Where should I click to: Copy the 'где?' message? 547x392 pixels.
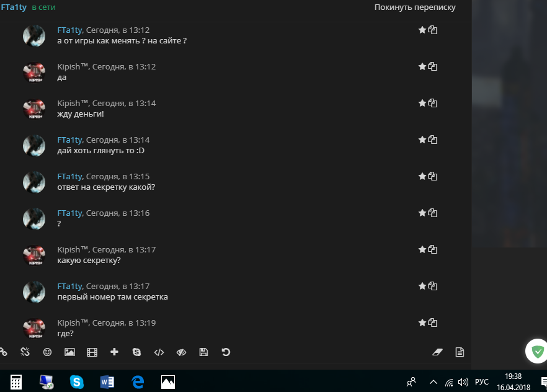433,323
